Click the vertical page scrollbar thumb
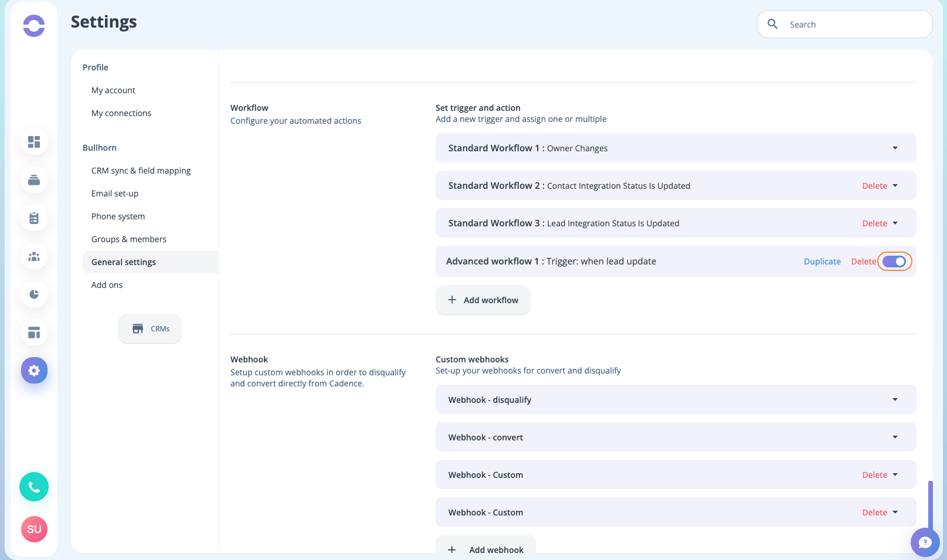Viewport: 947px width, 560px height. (930, 505)
